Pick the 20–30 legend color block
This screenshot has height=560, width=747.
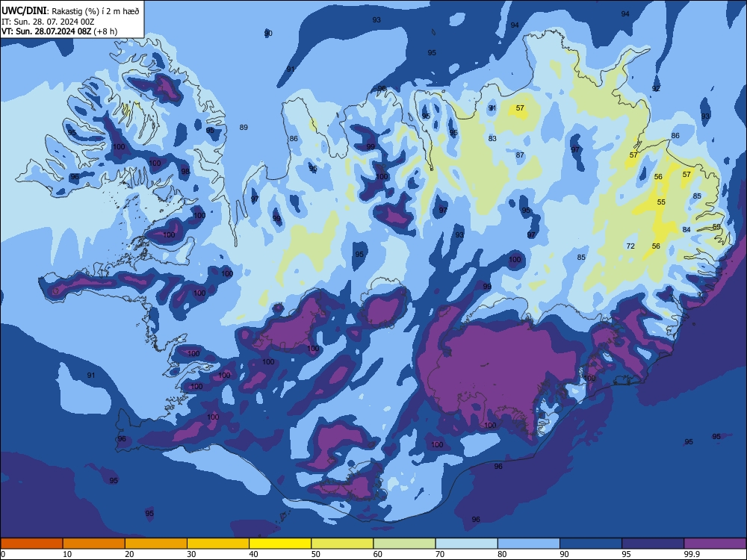(156, 544)
